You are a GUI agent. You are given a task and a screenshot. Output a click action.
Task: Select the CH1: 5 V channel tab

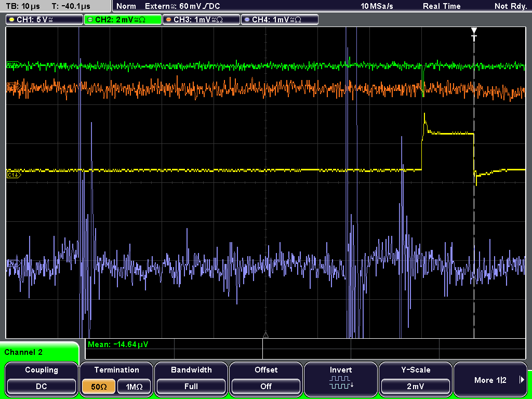pyautogui.click(x=45, y=20)
